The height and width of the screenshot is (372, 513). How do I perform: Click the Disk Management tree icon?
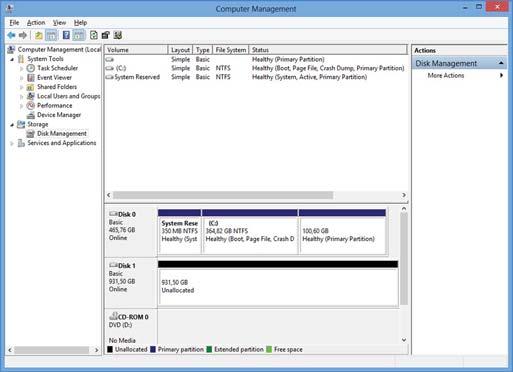(31, 134)
